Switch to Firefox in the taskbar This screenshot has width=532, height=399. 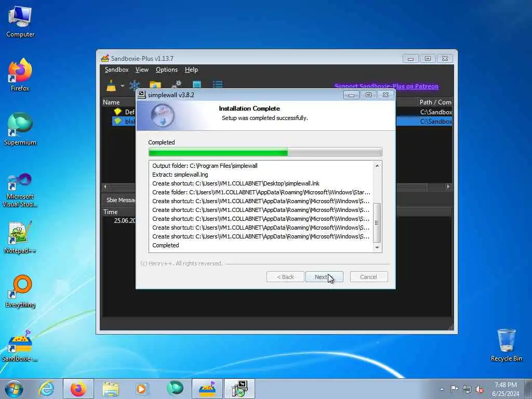pos(78,389)
